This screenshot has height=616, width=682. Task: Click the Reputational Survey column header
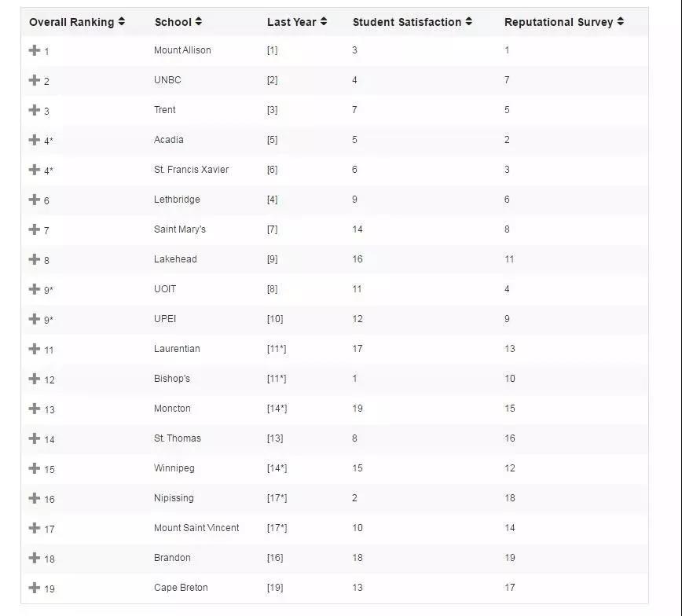pyautogui.click(x=559, y=22)
